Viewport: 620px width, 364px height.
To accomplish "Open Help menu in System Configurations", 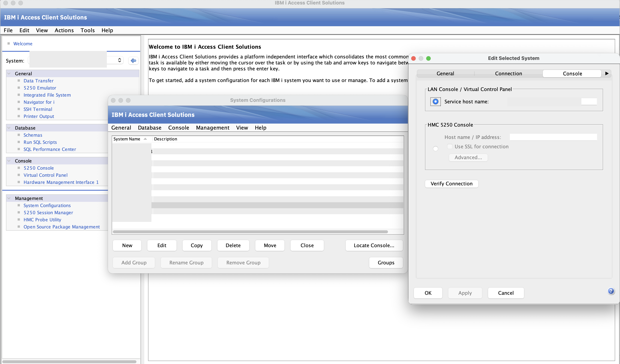I will click(x=261, y=128).
